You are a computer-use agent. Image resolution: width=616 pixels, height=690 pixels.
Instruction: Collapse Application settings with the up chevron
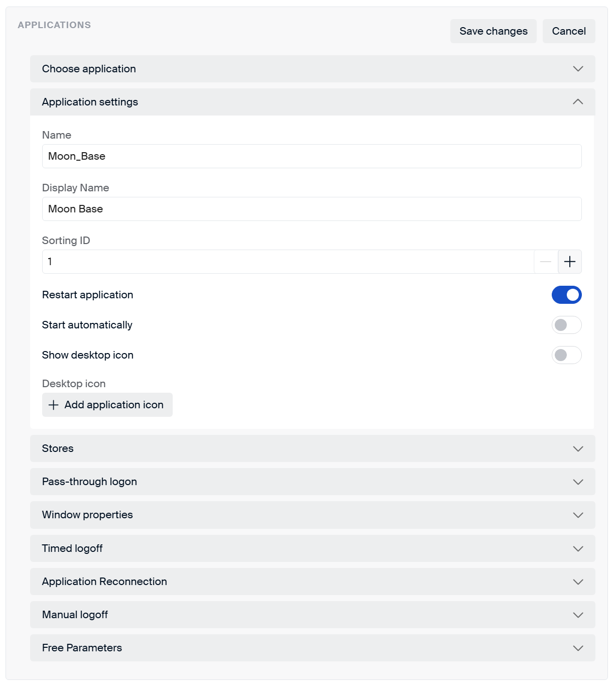578,102
